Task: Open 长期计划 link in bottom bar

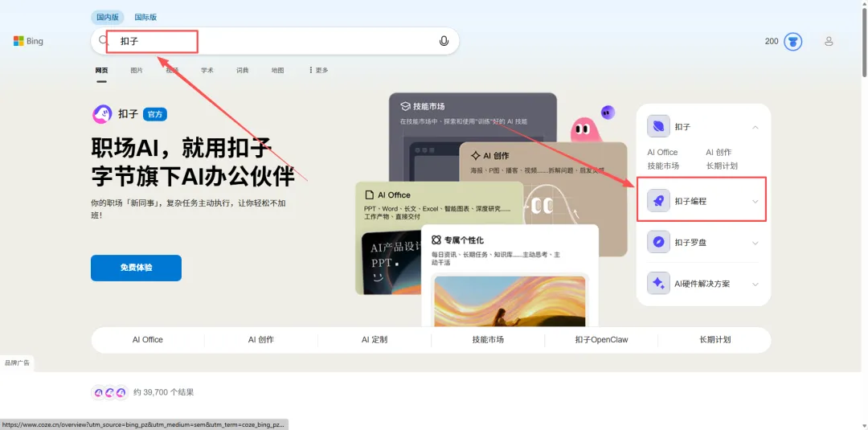Action: click(714, 340)
